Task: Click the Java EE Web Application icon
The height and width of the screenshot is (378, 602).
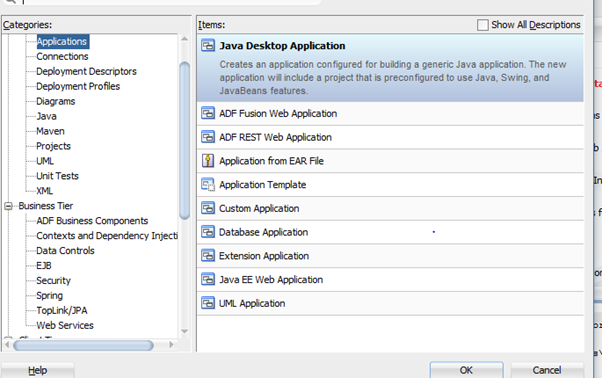Action: point(208,279)
